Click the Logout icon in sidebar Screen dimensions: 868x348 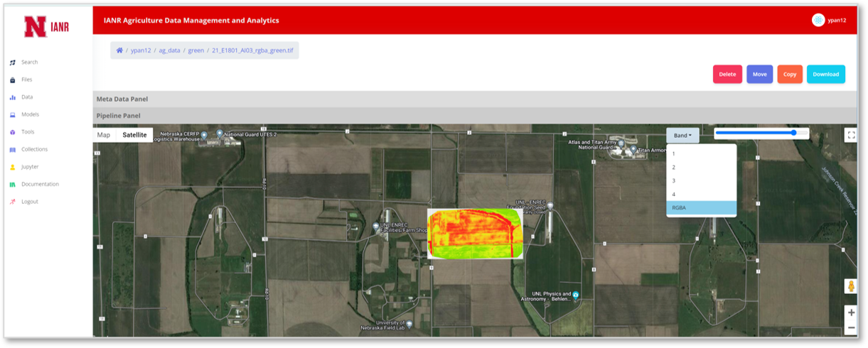click(x=12, y=202)
